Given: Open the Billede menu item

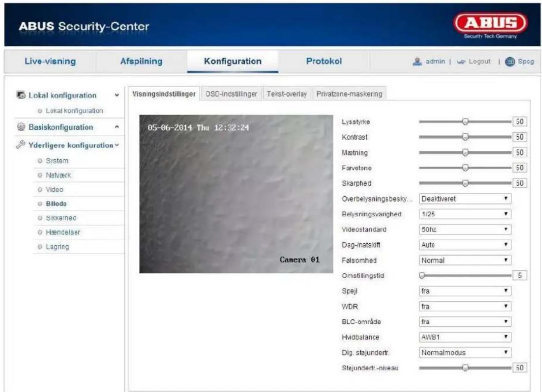Looking at the screenshot, I should pos(58,204).
